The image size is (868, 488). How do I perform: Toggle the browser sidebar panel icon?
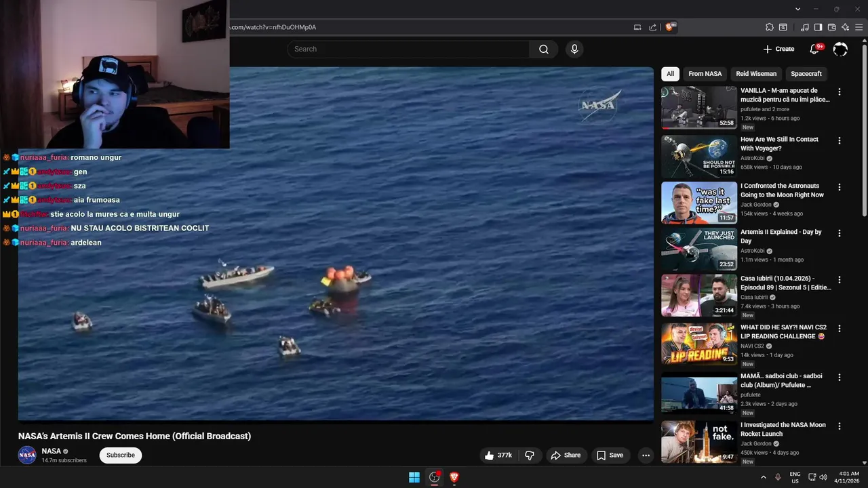(x=818, y=27)
